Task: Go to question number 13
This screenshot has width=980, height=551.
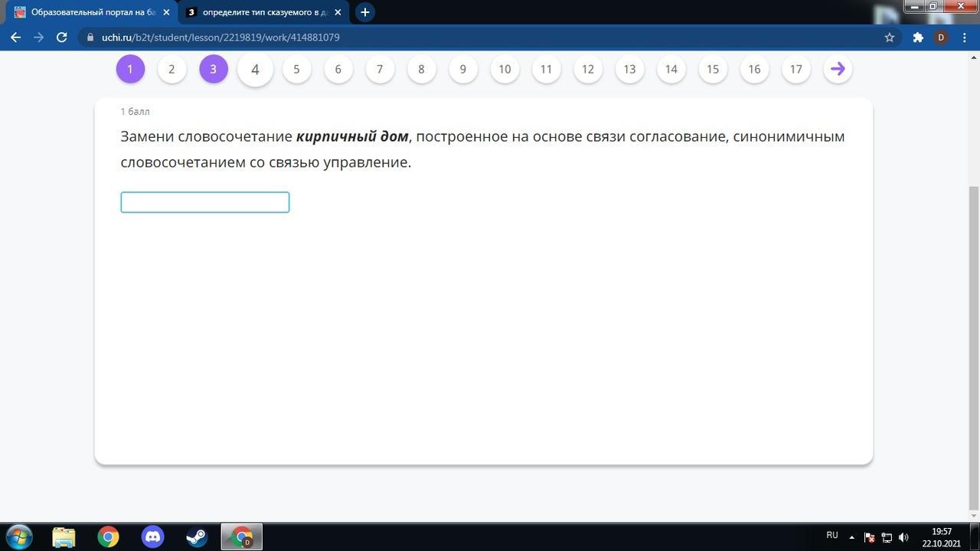Action: [x=629, y=69]
